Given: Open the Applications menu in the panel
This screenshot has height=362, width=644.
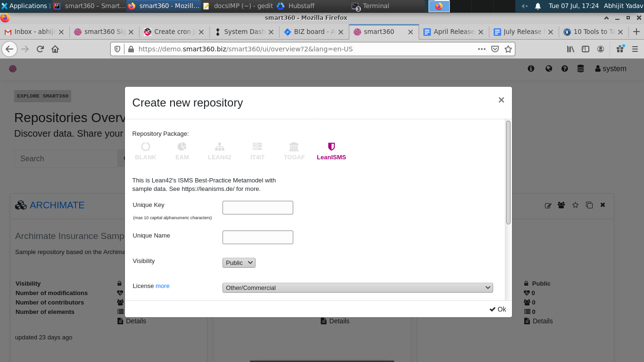Looking at the screenshot, I should pyautogui.click(x=25, y=6).
